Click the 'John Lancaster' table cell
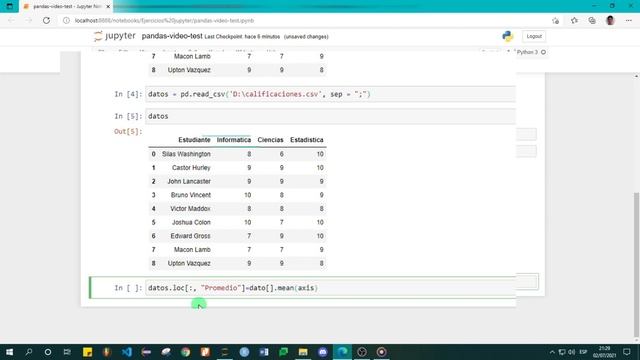The width and height of the screenshot is (640, 360). tap(189, 181)
